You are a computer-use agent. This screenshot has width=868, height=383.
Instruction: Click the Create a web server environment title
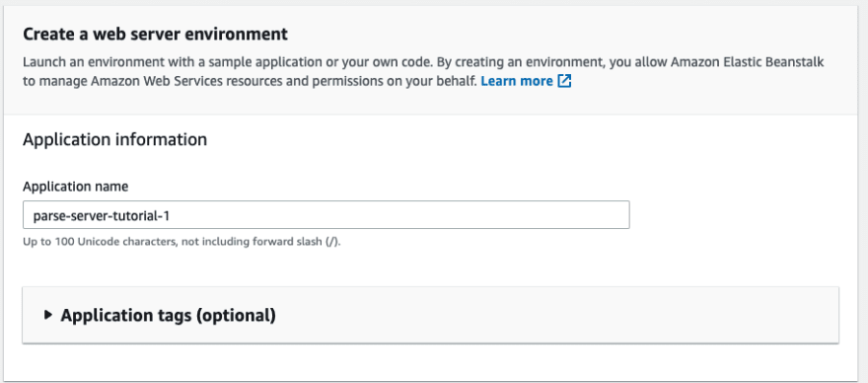point(156,35)
